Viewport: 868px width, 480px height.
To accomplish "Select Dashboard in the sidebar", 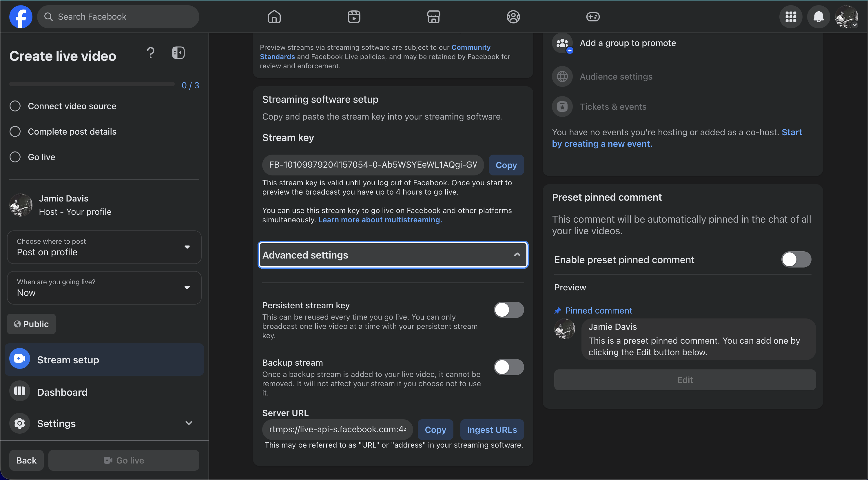I will [104, 392].
